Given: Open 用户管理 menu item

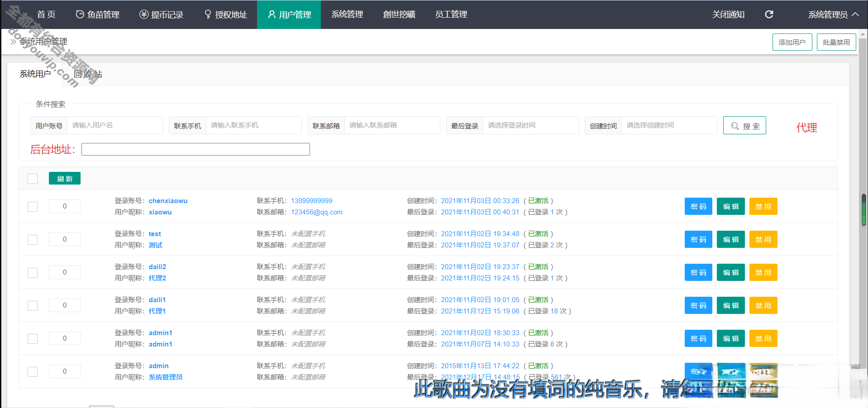Looking at the screenshot, I should (x=289, y=14).
